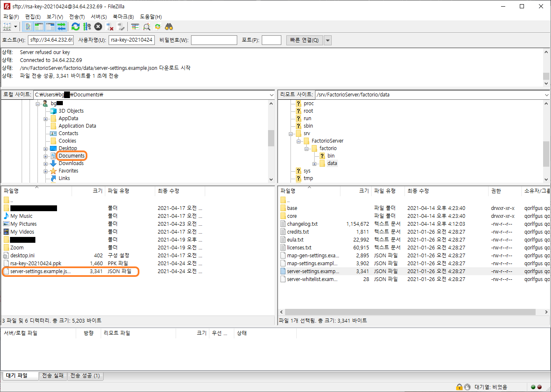Open directory listing filters dialog
Screen dimensions: 551x392
click(135, 27)
